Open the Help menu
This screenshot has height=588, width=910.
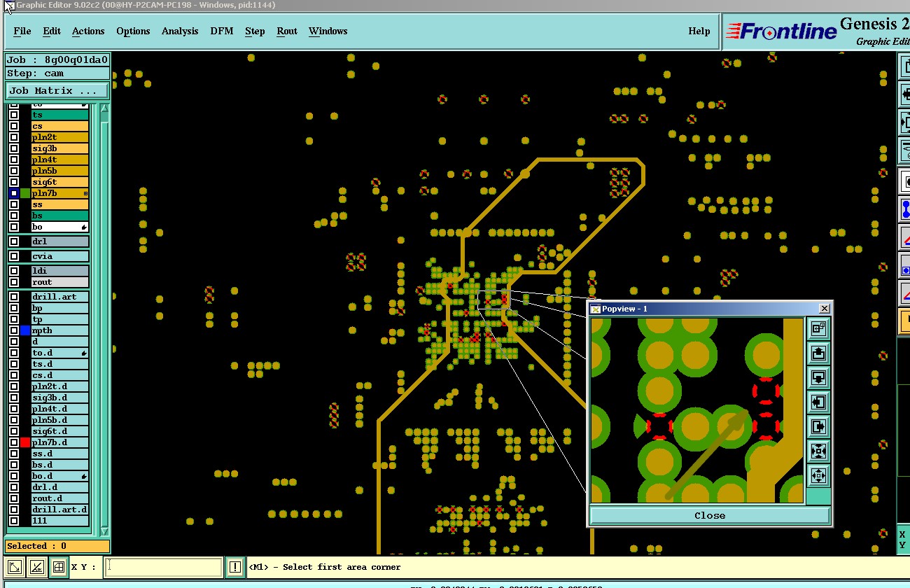[x=699, y=31]
